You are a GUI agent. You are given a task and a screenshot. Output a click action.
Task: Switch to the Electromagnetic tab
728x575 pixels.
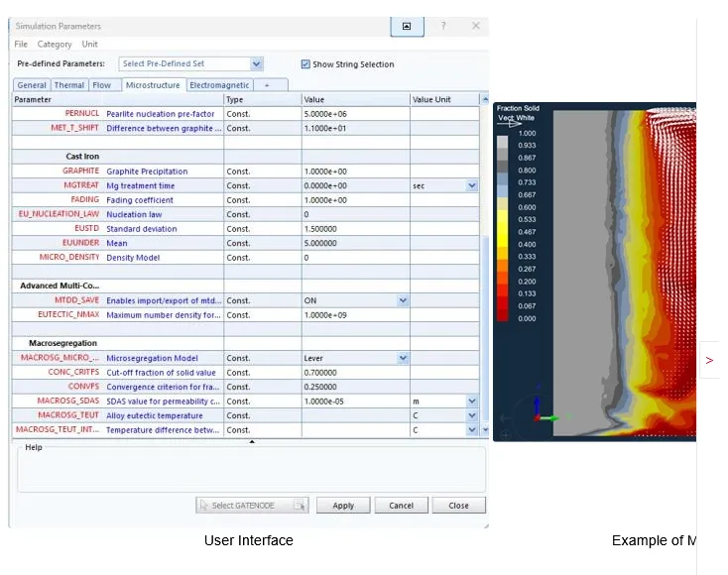pyautogui.click(x=219, y=85)
